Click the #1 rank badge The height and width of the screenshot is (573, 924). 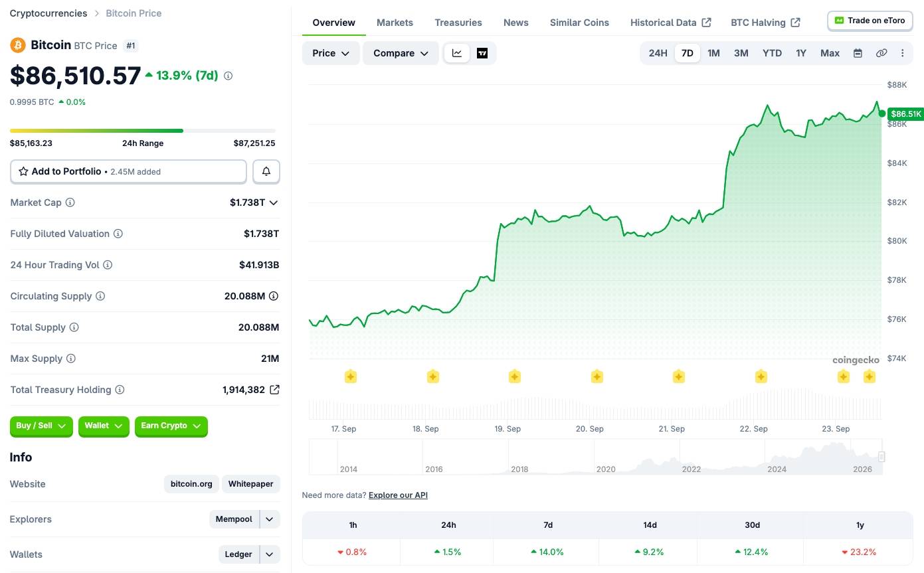point(131,46)
